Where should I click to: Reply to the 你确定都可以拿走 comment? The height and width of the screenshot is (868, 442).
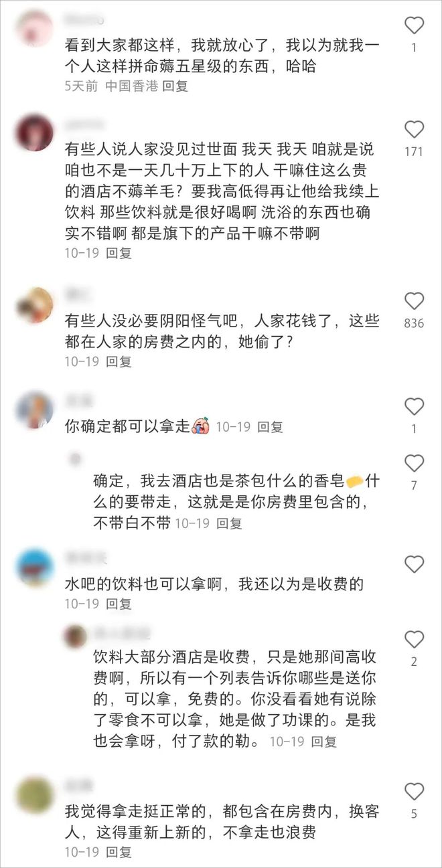click(x=271, y=426)
